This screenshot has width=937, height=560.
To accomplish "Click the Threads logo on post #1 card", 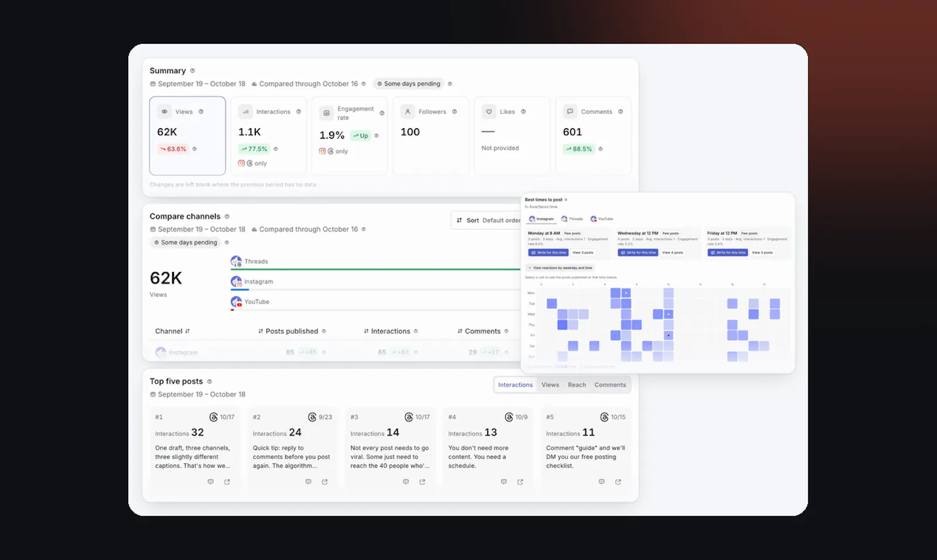I will coord(214,417).
